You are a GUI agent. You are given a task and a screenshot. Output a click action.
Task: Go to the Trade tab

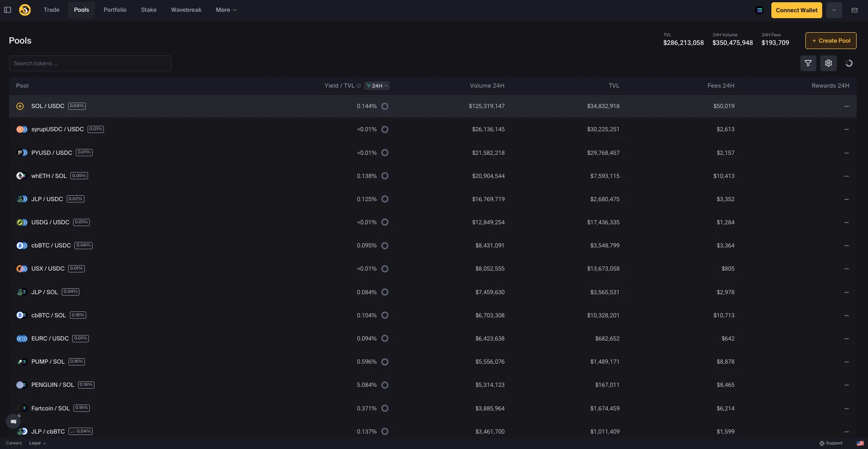(52, 10)
